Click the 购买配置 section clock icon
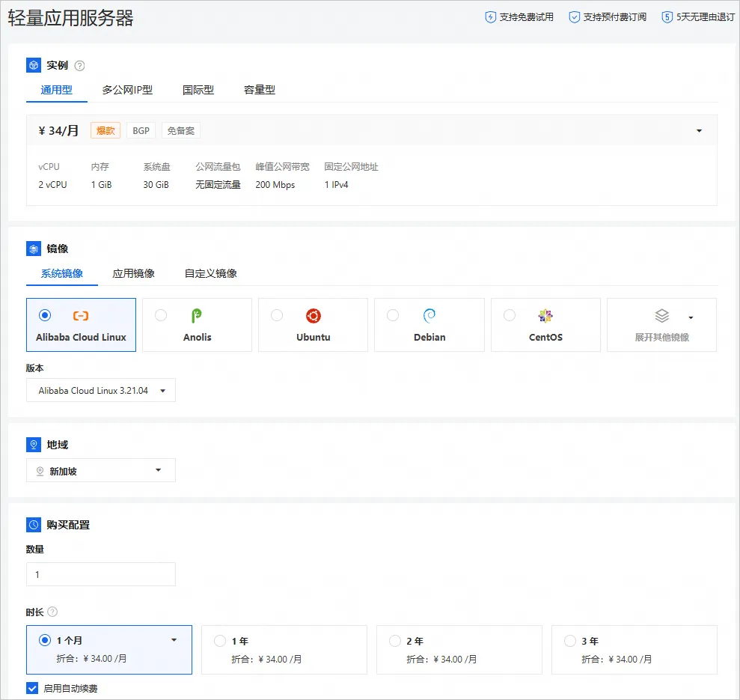 (x=34, y=525)
